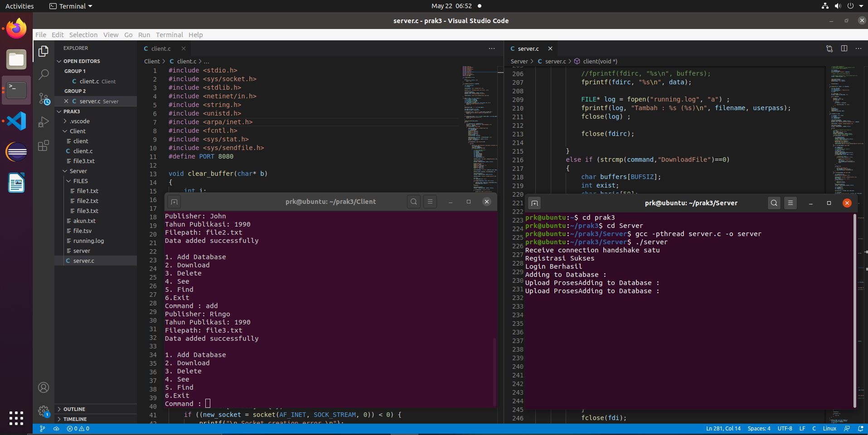Click the feedback icon in status bar
Viewport: 868px width, 435px height.
click(x=847, y=428)
